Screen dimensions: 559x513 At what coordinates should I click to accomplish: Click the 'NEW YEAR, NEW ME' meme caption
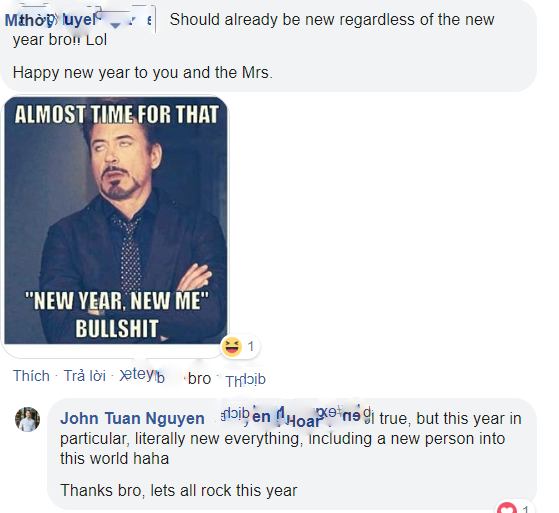116,301
